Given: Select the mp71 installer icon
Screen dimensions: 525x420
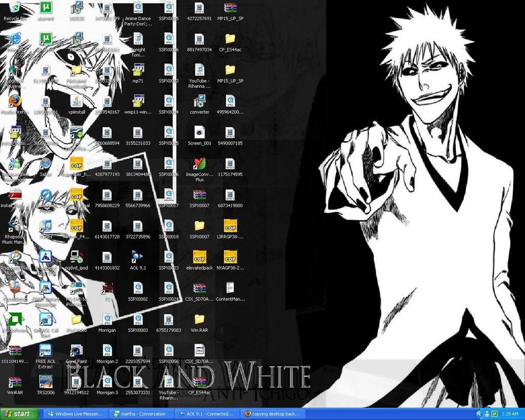Looking at the screenshot, I should (x=138, y=73).
